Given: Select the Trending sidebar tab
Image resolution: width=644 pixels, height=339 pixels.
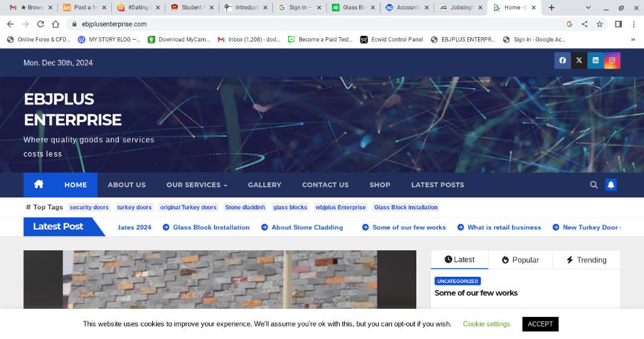Looking at the screenshot, I should click(x=587, y=260).
